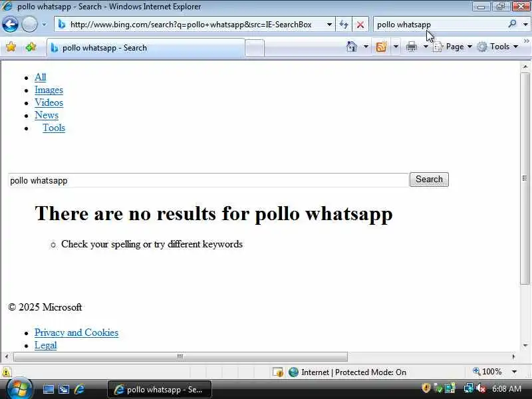
Task: Click the IE toolbar search box
Action: [x=440, y=25]
